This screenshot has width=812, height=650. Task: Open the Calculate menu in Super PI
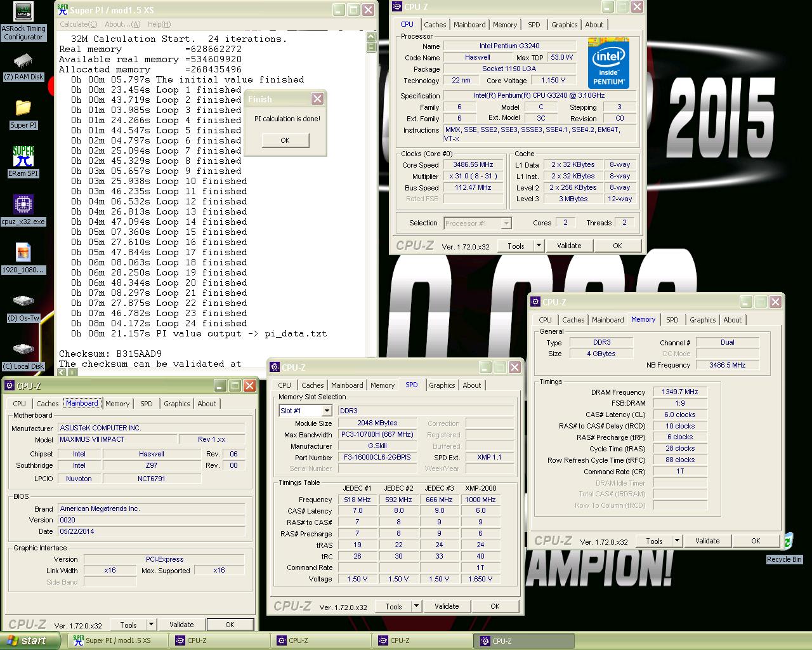tap(78, 24)
